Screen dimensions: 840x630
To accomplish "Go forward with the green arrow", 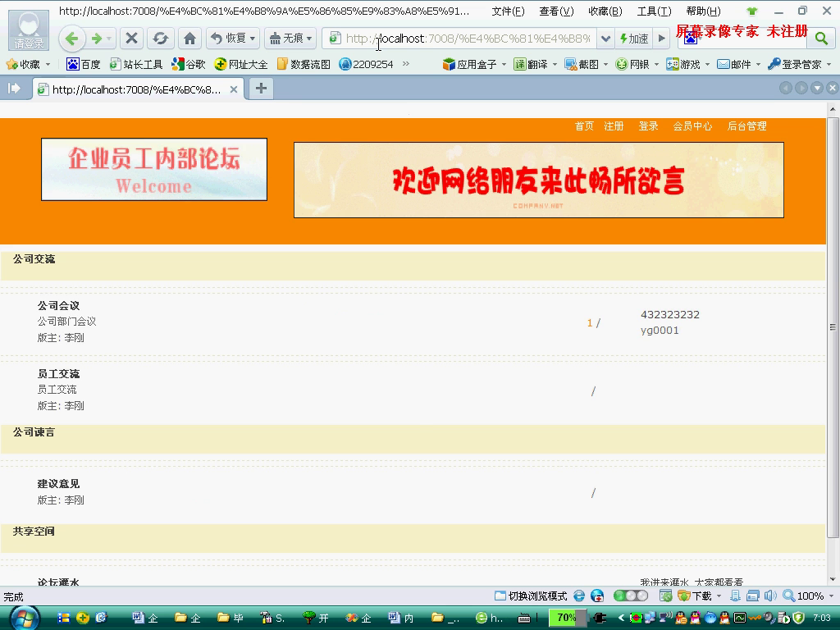I will [x=97, y=38].
